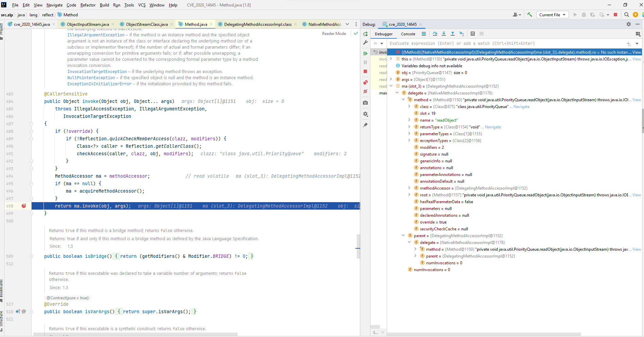
Task: Click the editor tabs vertical dots menu
Action: (356, 24)
